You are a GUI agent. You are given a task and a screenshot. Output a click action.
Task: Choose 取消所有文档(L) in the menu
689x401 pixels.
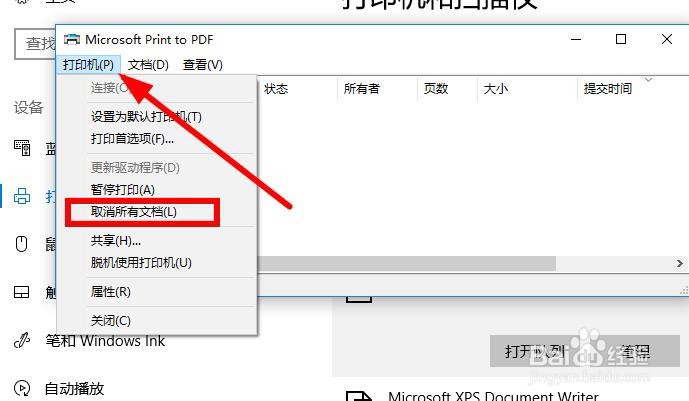tap(134, 212)
